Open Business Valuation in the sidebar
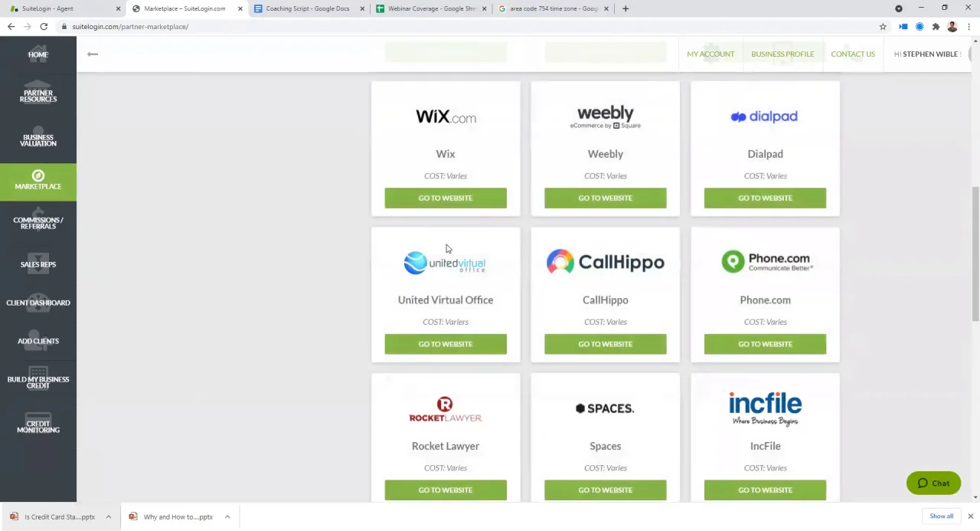Viewport: 980px width, 531px height. 38,140
